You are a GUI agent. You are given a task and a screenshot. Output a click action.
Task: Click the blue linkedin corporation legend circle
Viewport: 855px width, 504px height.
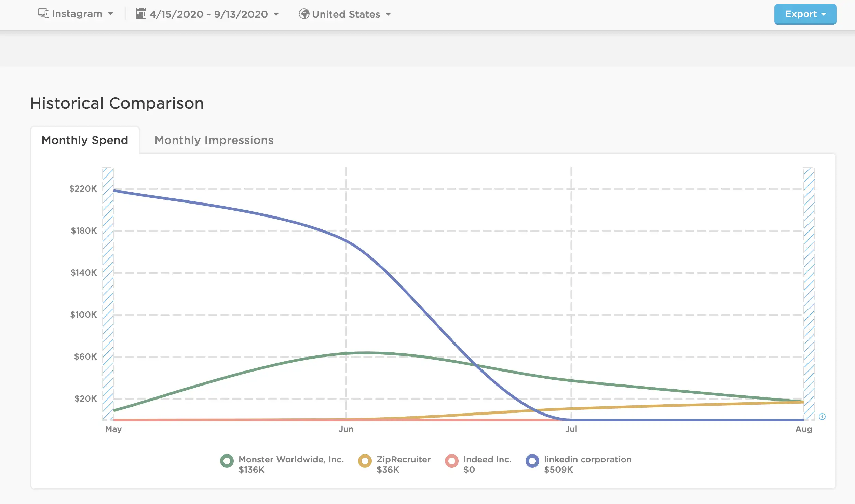tap(532, 461)
